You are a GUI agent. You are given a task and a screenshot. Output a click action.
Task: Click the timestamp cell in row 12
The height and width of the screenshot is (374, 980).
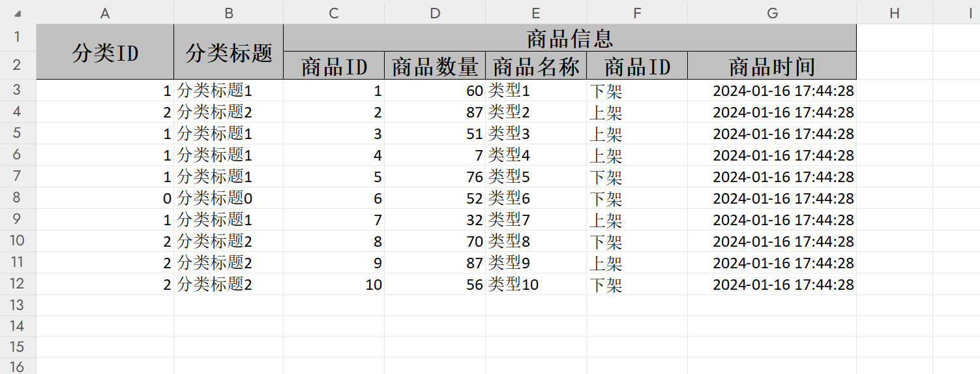772,284
